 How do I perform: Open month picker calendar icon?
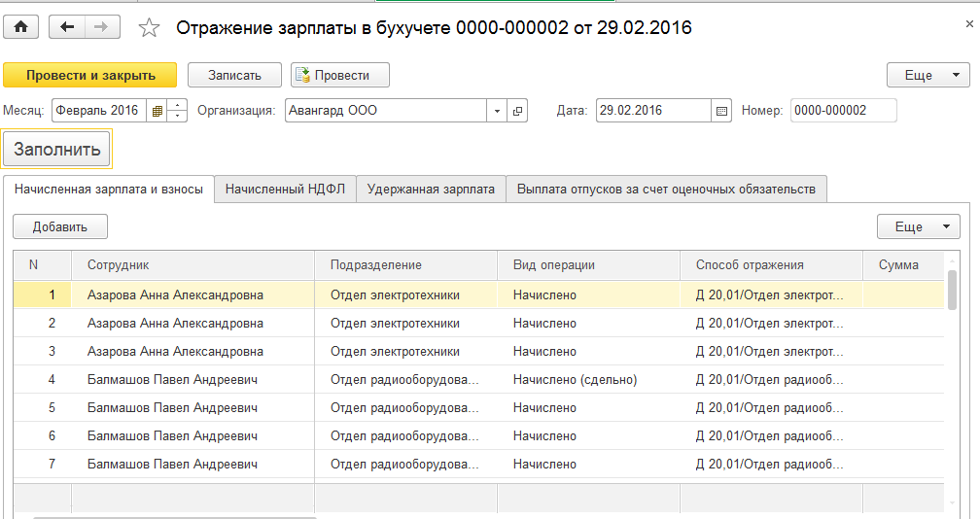[157, 111]
